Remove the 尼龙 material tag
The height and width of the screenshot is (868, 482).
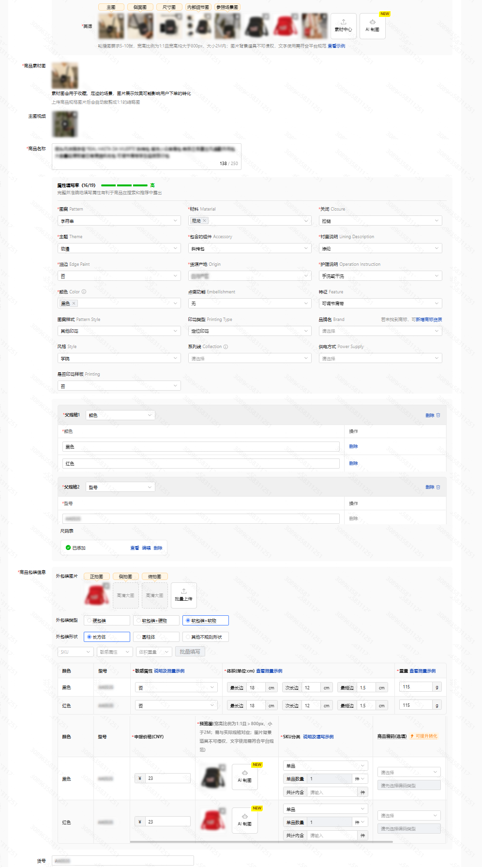[x=205, y=221]
